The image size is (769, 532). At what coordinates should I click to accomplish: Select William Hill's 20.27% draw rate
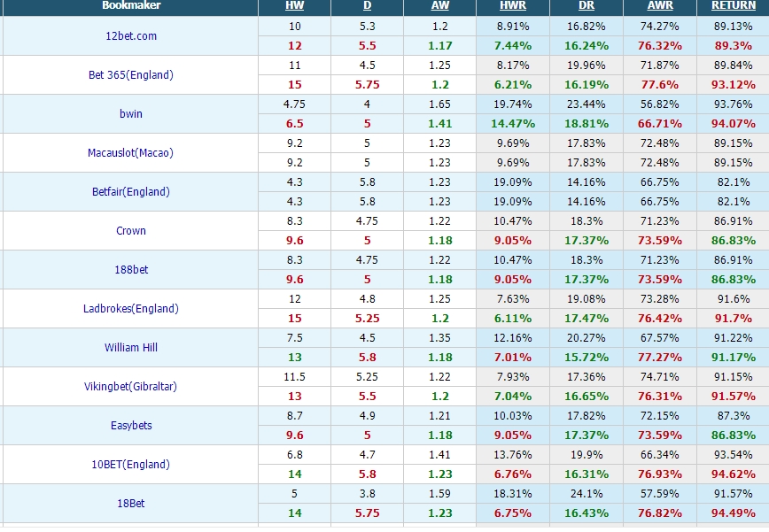tap(586, 338)
